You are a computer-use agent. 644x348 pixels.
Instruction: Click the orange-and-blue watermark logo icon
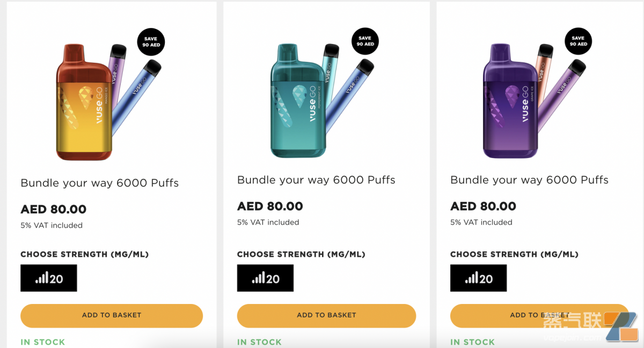pos(621,327)
